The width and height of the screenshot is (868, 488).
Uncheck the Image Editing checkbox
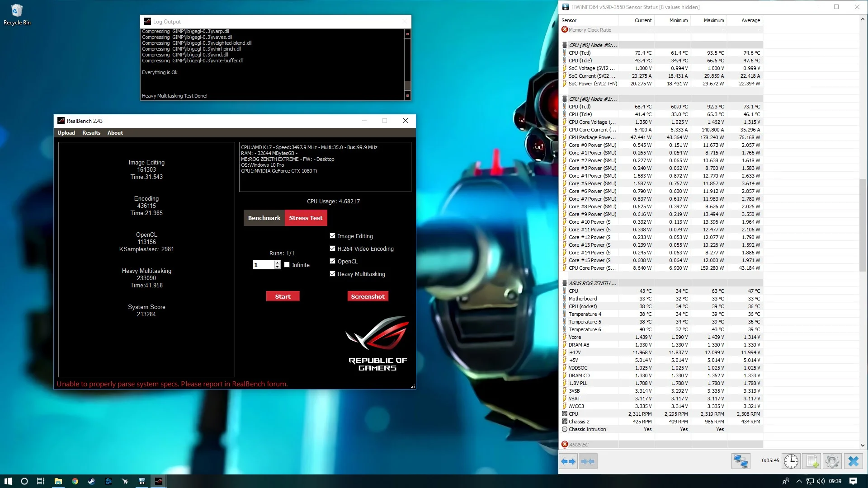click(x=333, y=236)
